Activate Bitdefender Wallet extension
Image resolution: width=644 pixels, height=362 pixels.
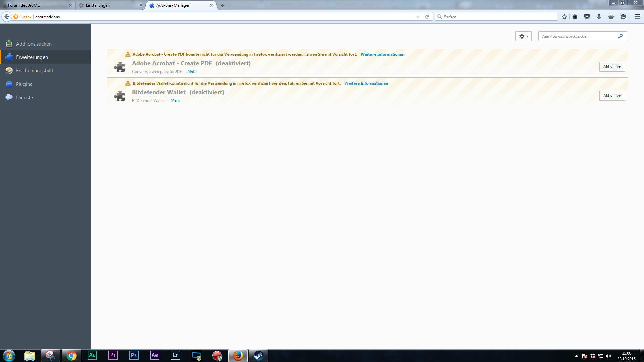[612, 96]
